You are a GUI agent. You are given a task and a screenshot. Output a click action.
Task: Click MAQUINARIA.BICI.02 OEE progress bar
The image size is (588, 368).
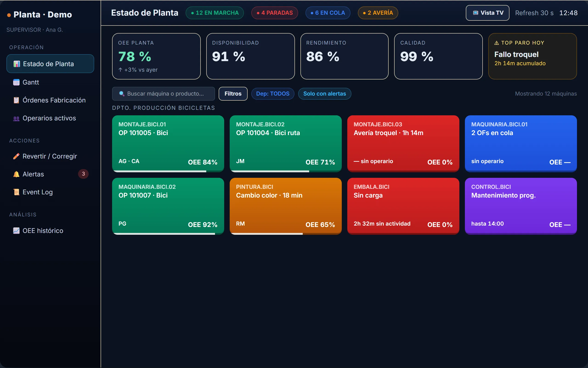point(168,234)
